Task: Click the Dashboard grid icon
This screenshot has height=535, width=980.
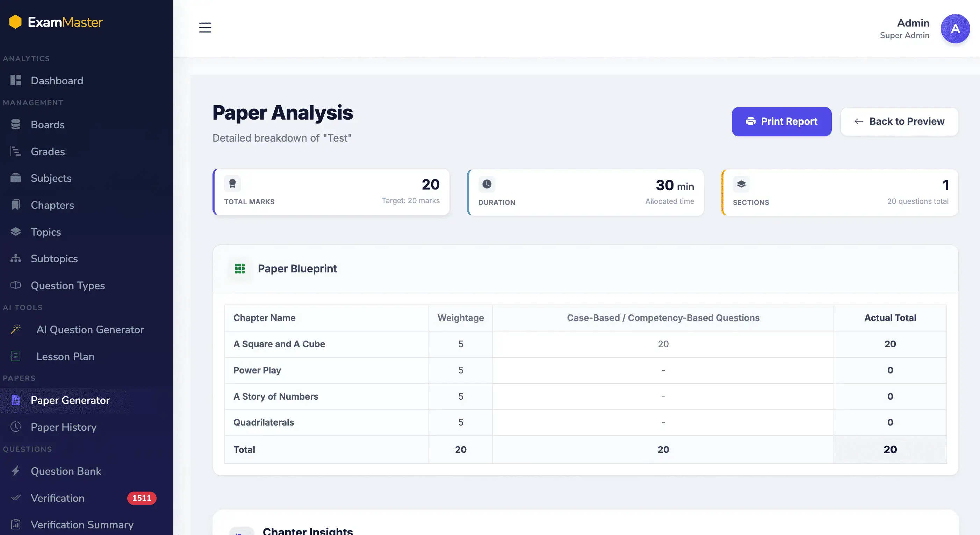Action: point(16,80)
